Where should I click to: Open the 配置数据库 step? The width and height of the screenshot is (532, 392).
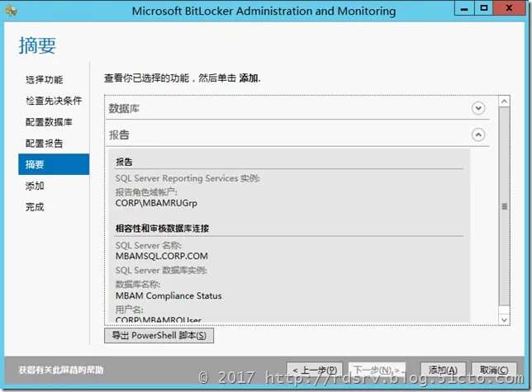[49, 122]
